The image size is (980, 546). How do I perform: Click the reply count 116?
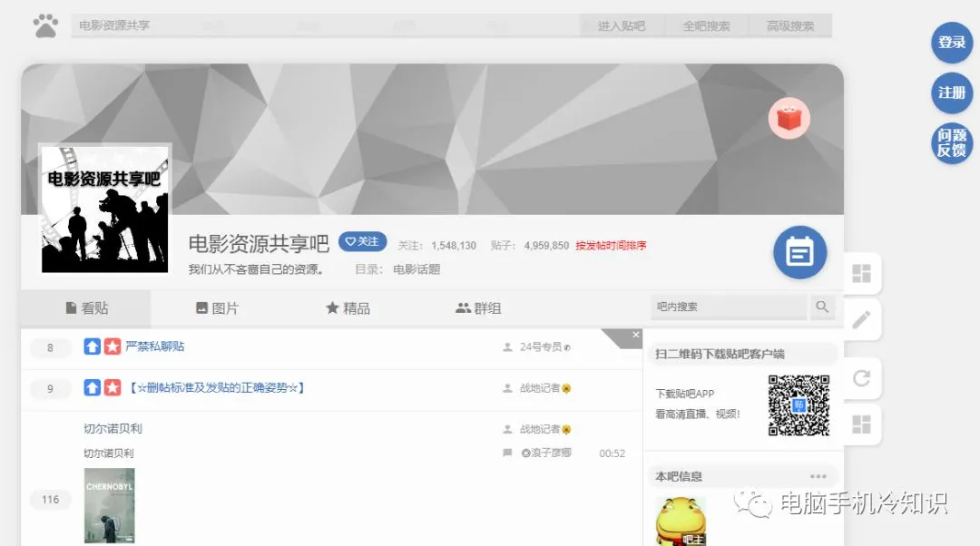[x=51, y=499]
